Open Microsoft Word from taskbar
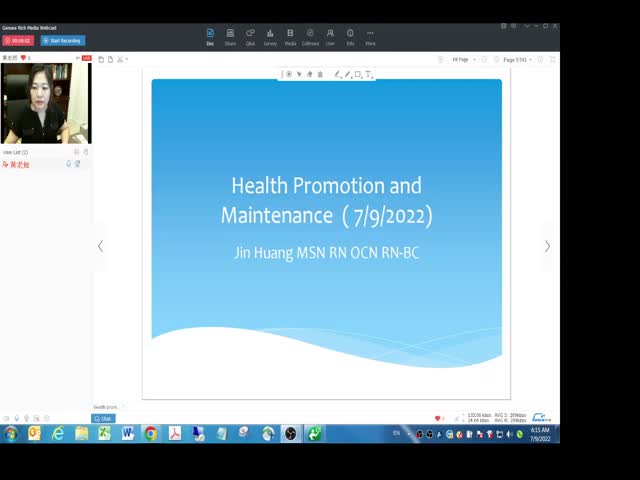The height and width of the screenshot is (480, 640). (x=127, y=433)
